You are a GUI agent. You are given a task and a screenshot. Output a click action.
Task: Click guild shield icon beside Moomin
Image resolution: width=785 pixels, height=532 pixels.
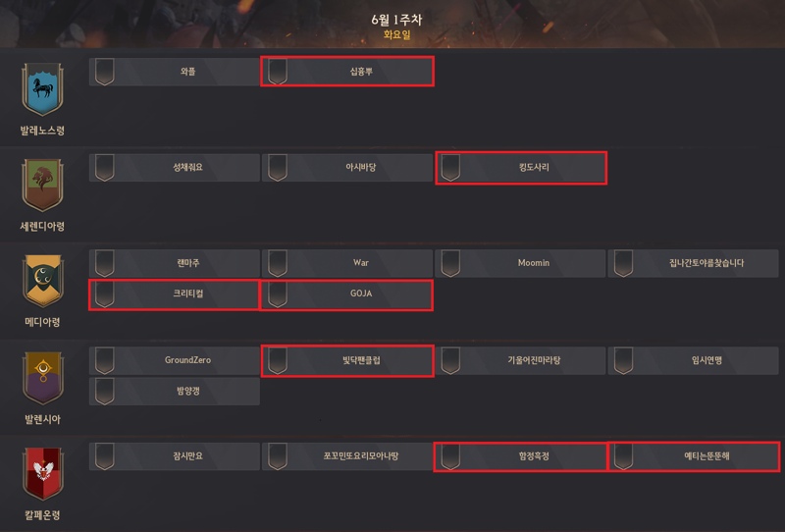pyautogui.click(x=450, y=263)
